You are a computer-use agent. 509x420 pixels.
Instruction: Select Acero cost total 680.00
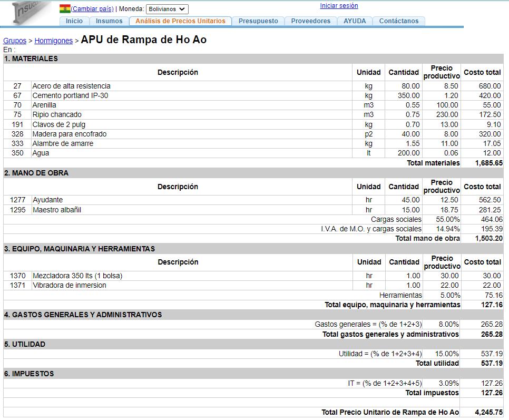[490, 86]
